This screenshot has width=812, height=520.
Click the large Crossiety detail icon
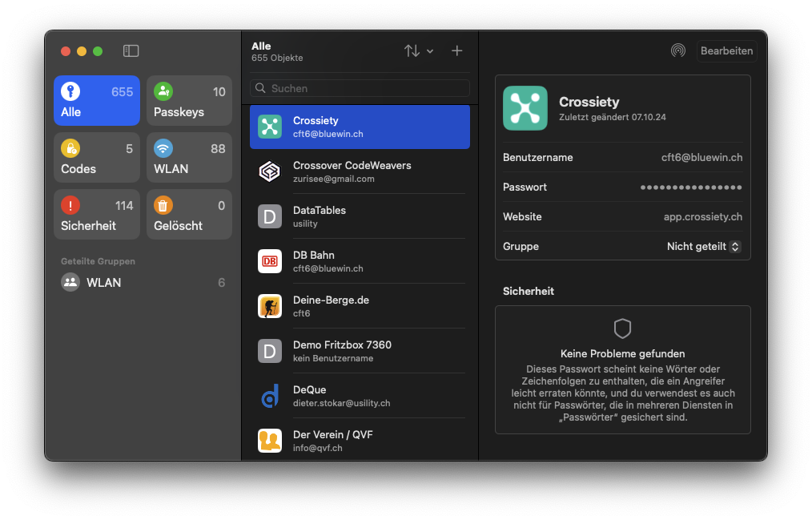[x=525, y=107]
